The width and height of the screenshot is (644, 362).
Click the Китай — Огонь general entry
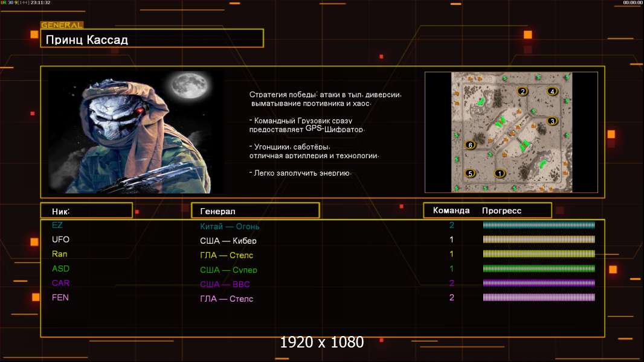(230, 227)
